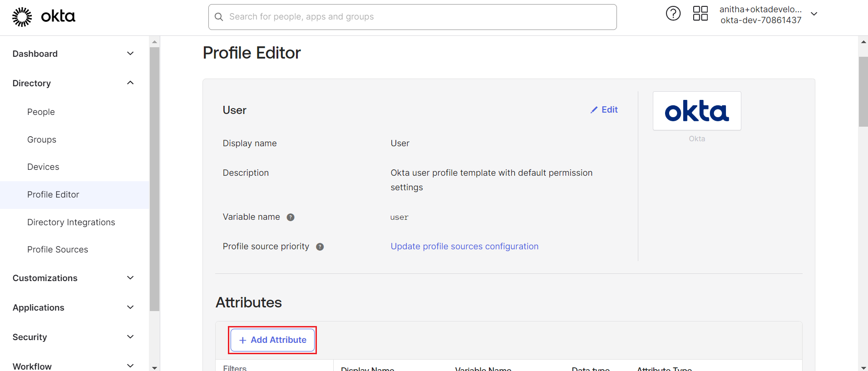Click the Okta profile logo thumbnail
Screen dimensions: 868x371
tap(697, 111)
